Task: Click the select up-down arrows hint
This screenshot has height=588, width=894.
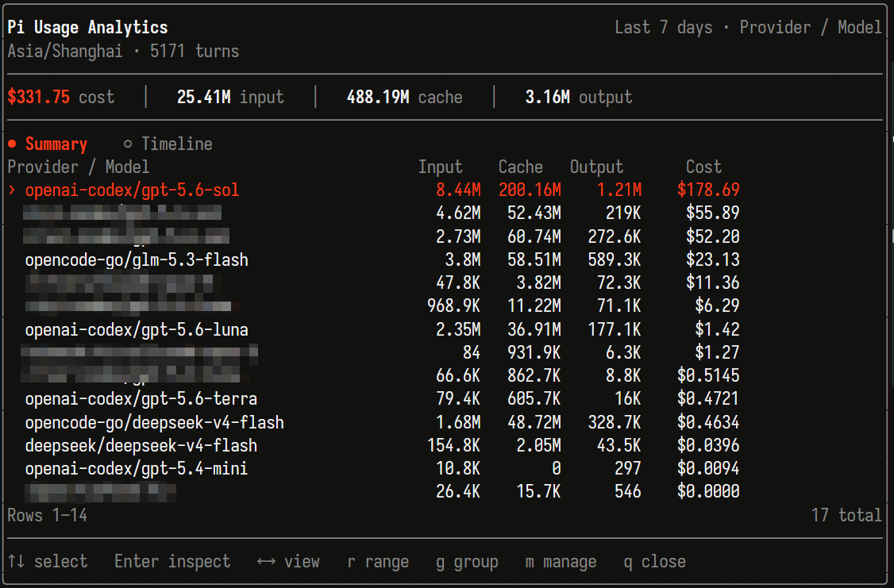Action: (48, 562)
